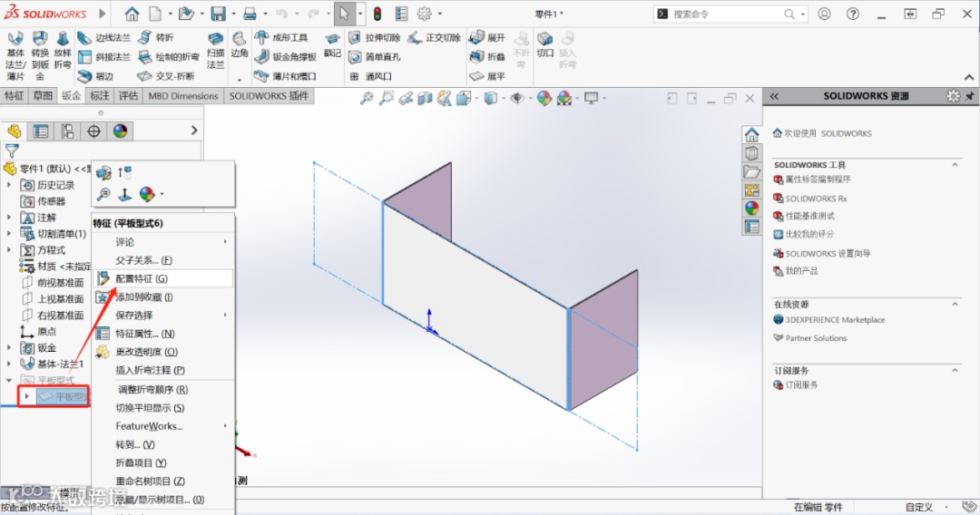
Task: Select the Unfold (展开) tool
Action: click(487, 37)
